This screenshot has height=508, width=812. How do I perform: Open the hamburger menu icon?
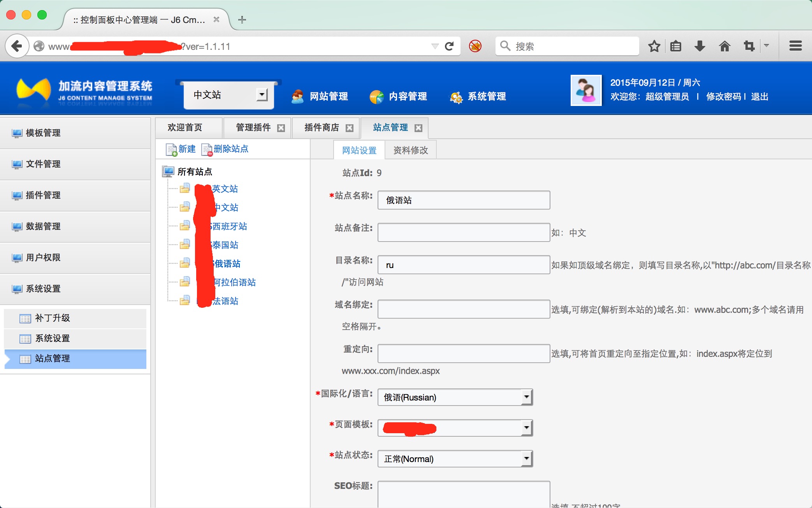[795, 46]
